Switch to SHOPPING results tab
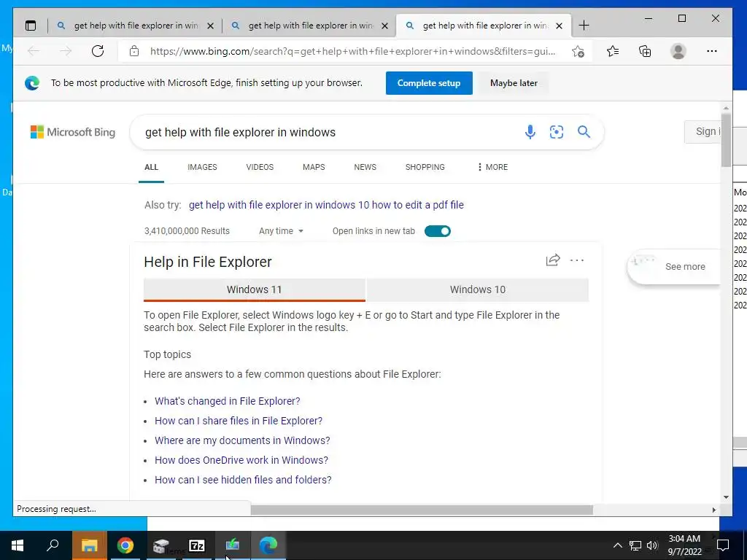The width and height of the screenshot is (747, 560). click(425, 167)
